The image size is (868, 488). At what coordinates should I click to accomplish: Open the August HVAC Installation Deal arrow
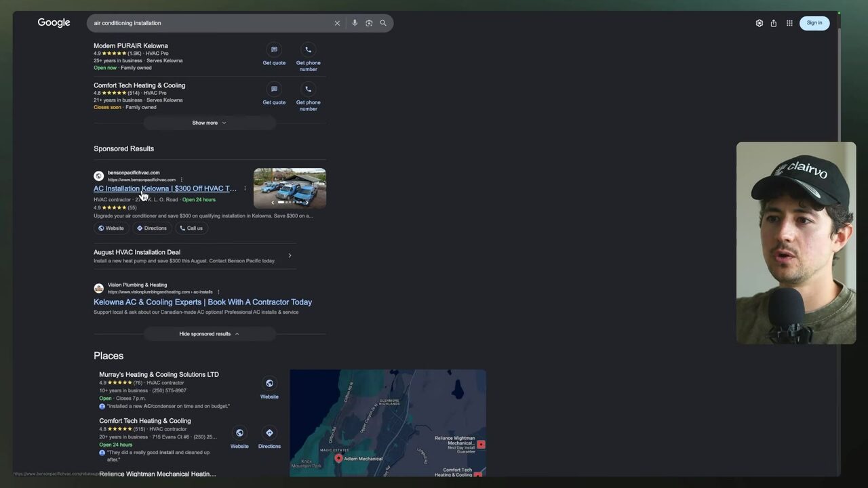coord(290,256)
